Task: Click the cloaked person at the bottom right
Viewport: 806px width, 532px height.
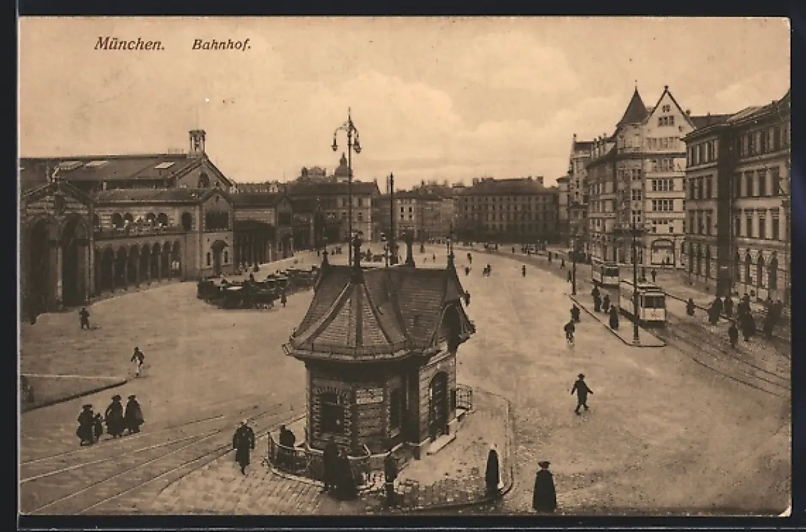Action: click(x=544, y=487)
